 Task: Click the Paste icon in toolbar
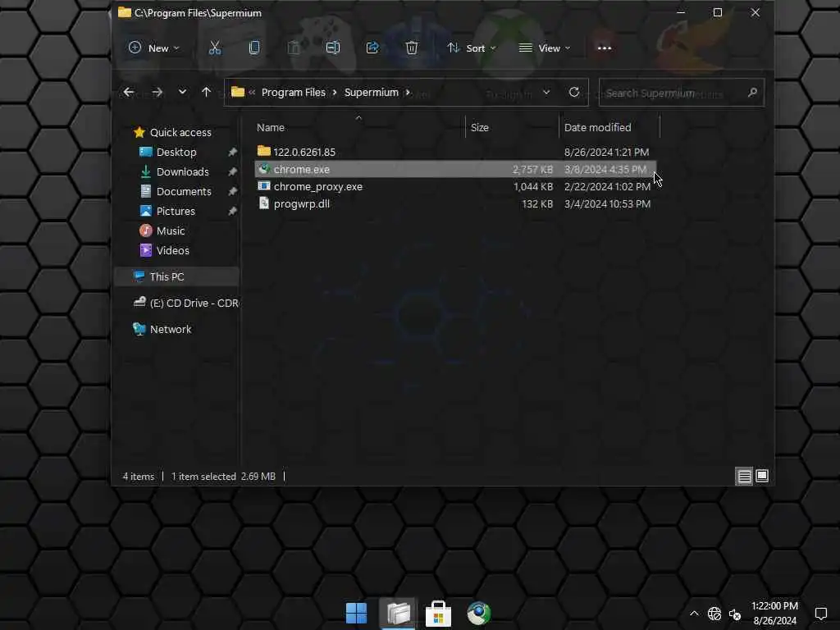(x=294, y=48)
